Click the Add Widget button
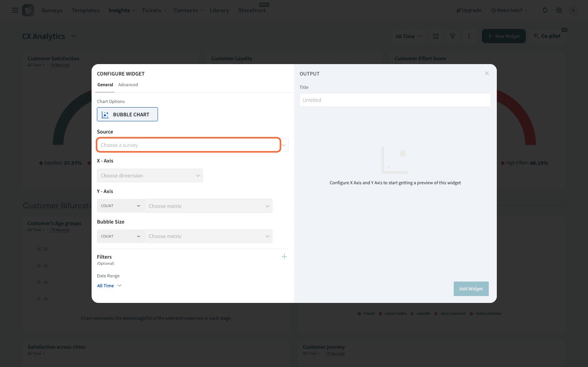The height and width of the screenshot is (367, 588). [471, 289]
